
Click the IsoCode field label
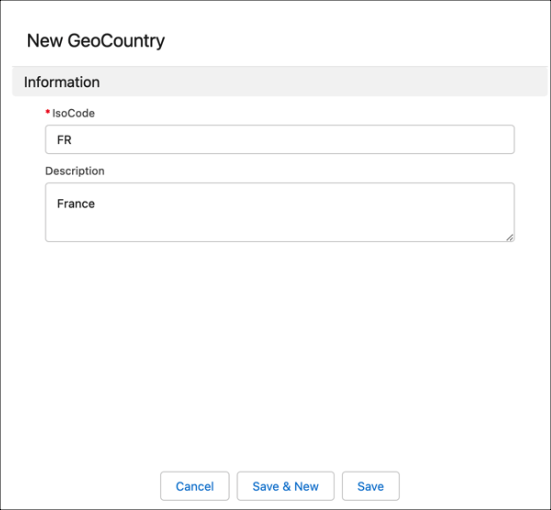[73, 113]
